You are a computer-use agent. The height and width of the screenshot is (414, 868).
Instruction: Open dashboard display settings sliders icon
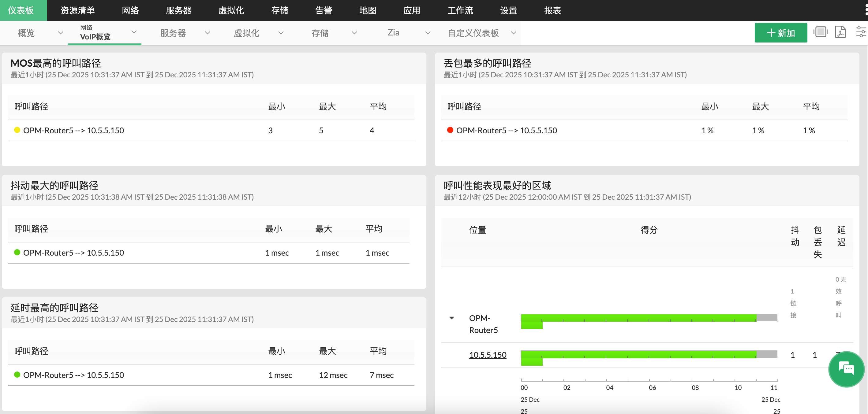(861, 32)
